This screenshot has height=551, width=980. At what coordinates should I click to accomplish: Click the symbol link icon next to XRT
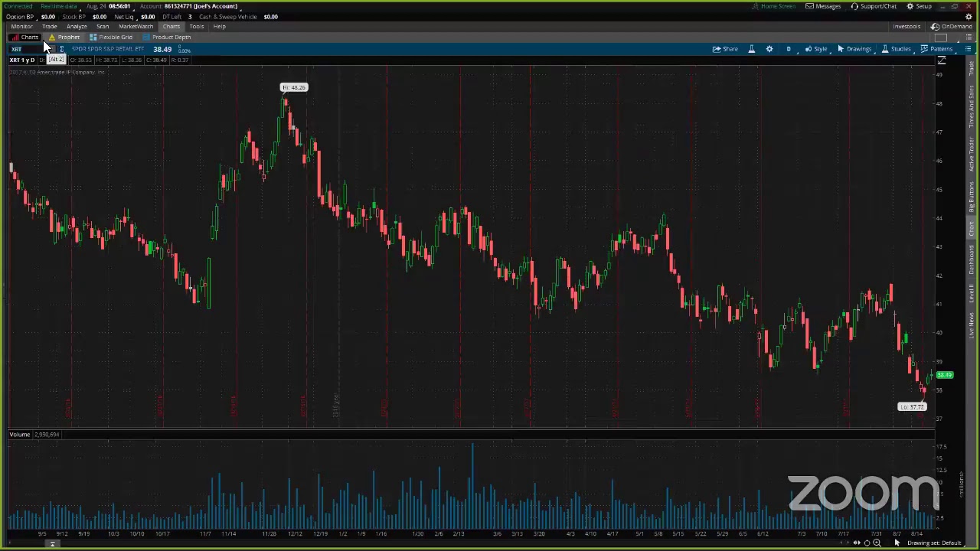click(x=62, y=49)
